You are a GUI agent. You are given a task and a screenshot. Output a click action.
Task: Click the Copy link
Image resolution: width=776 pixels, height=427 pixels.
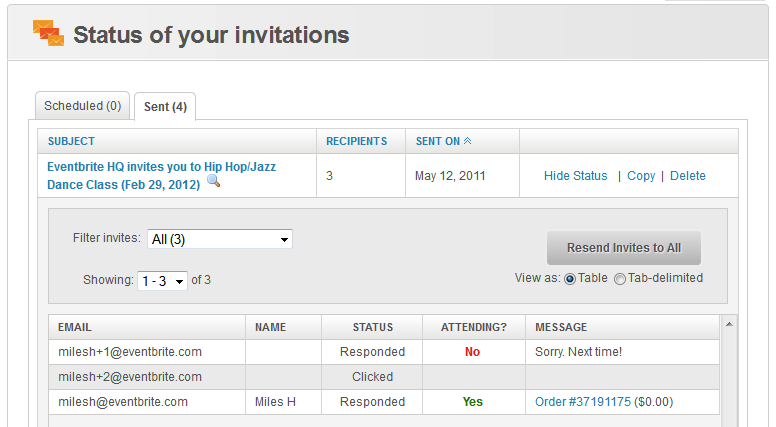pos(641,176)
